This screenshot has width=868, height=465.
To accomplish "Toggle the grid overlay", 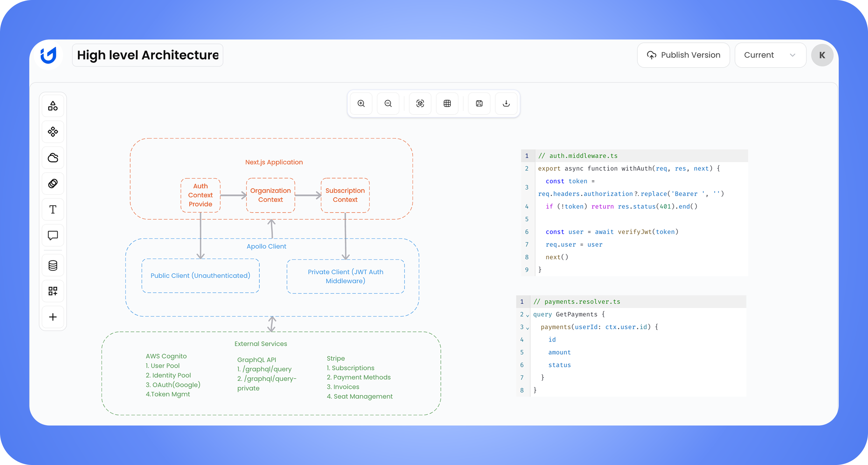I will click(x=447, y=104).
